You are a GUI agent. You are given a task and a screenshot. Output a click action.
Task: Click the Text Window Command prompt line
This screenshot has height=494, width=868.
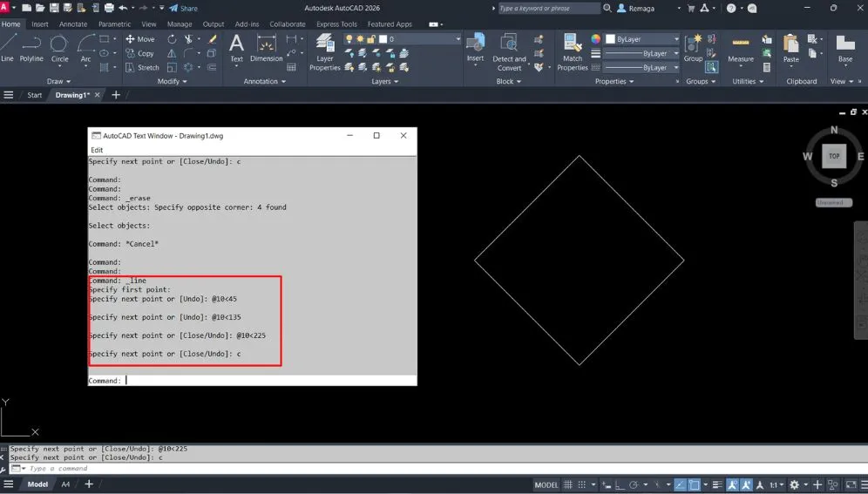(x=252, y=381)
